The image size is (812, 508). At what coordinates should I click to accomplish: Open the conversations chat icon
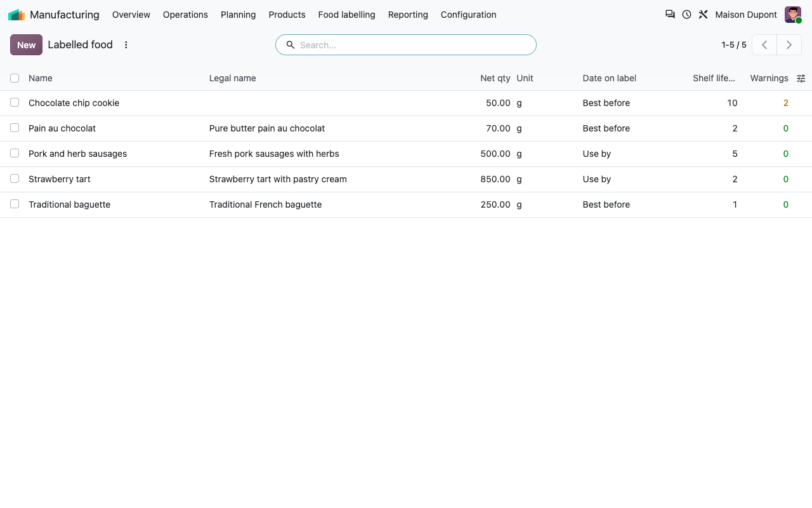(x=670, y=14)
